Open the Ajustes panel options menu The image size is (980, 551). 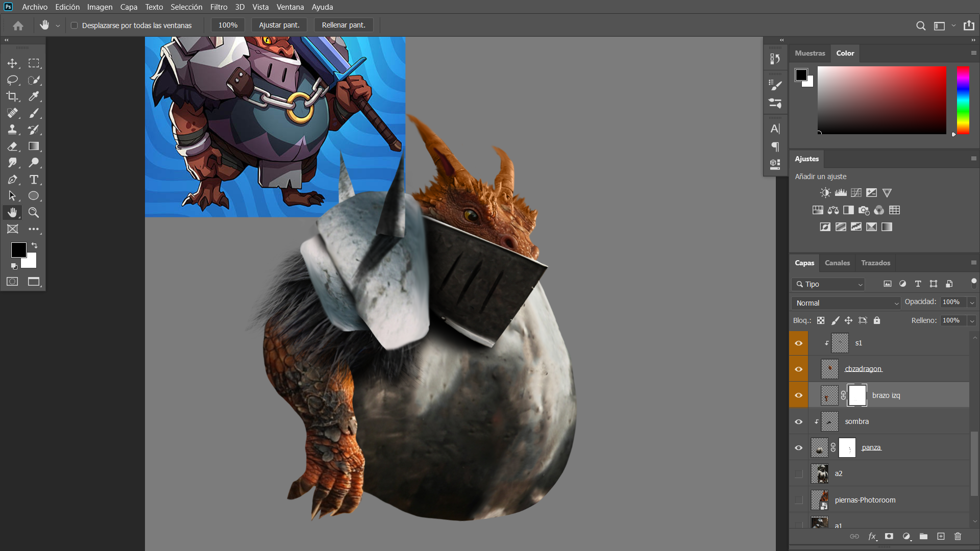(x=973, y=159)
